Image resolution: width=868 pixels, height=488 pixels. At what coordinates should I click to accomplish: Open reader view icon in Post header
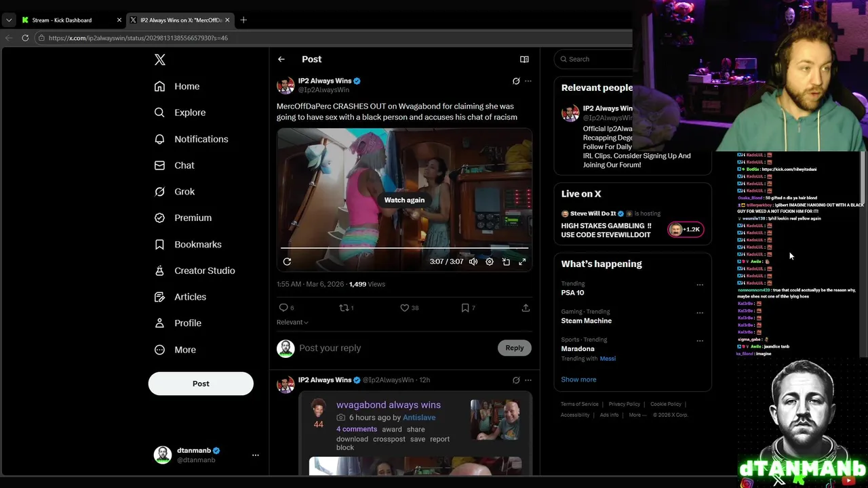524,60
